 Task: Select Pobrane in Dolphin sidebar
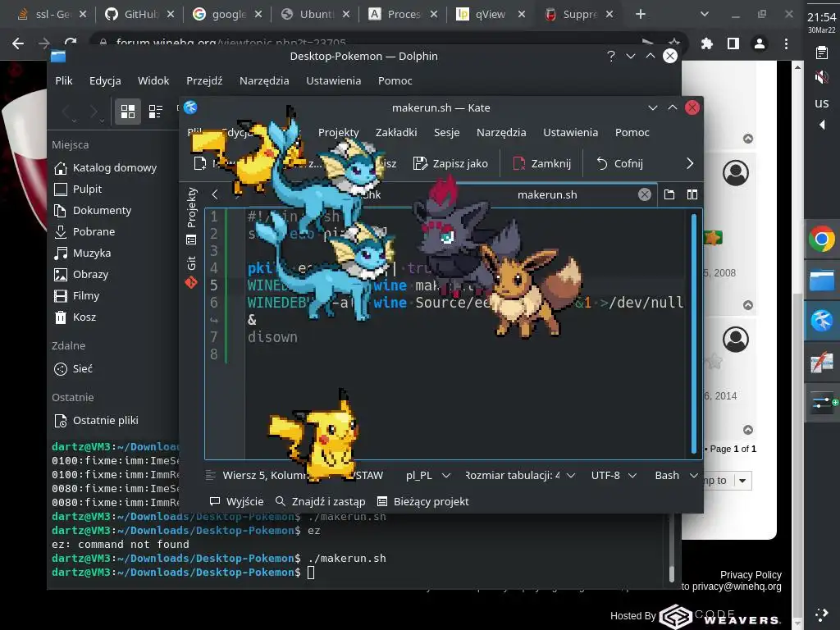click(x=84, y=231)
